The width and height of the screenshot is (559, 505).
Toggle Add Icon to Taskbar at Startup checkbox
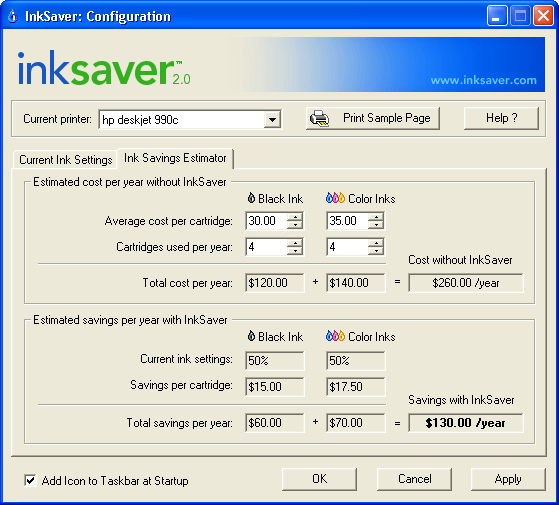click(30, 480)
